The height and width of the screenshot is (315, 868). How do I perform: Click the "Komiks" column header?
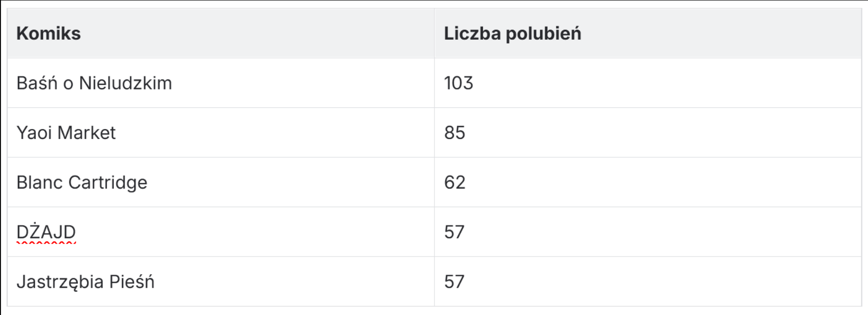pyautogui.click(x=49, y=33)
